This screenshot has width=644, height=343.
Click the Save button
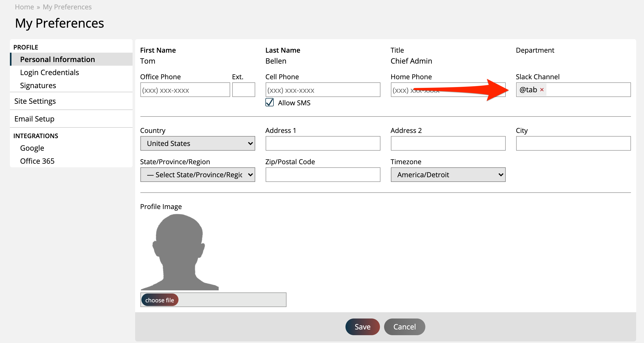[x=362, y=327]
